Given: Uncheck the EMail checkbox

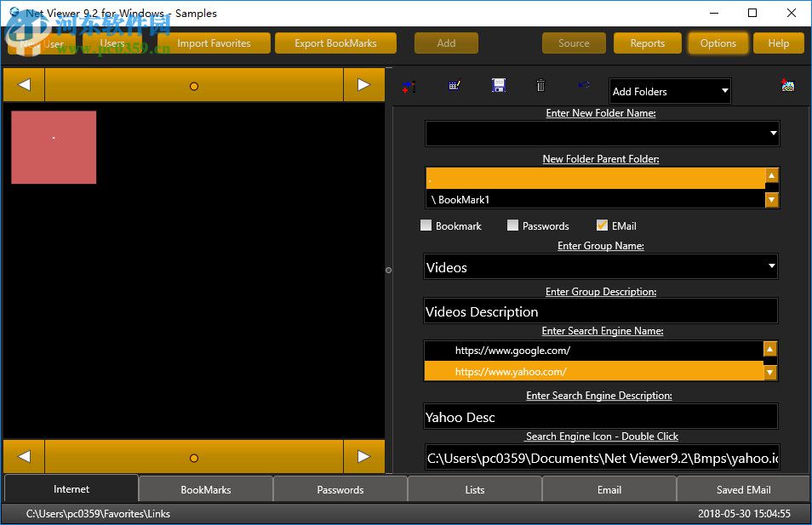Looking at the screenshot, I should point(602,225).
